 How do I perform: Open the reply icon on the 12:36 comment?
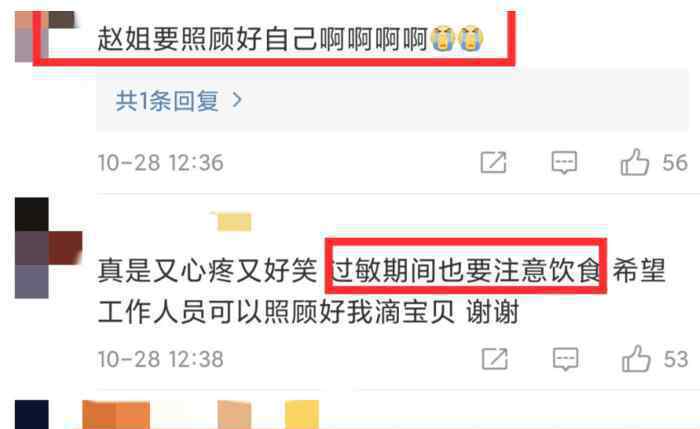[564, 162]
